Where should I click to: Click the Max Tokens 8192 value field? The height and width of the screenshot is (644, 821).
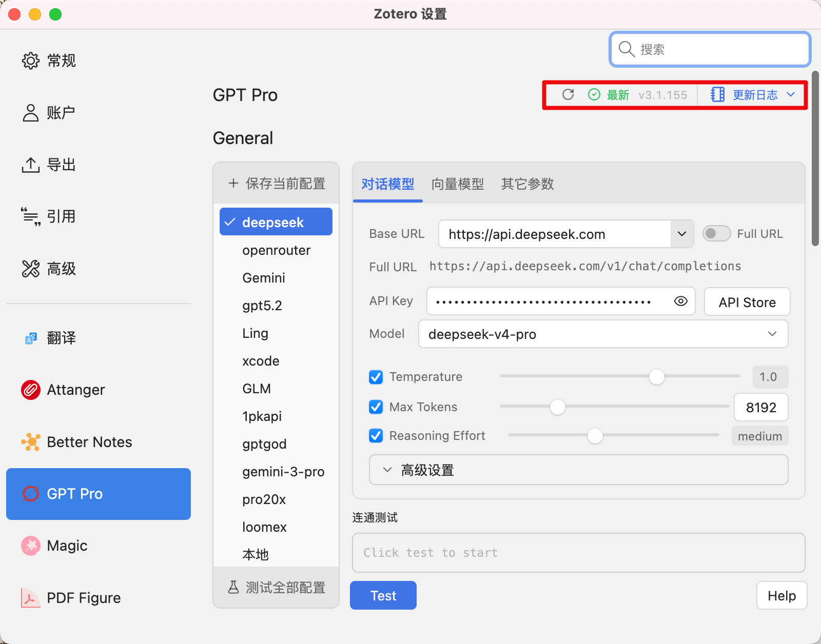tap(761, 407)
